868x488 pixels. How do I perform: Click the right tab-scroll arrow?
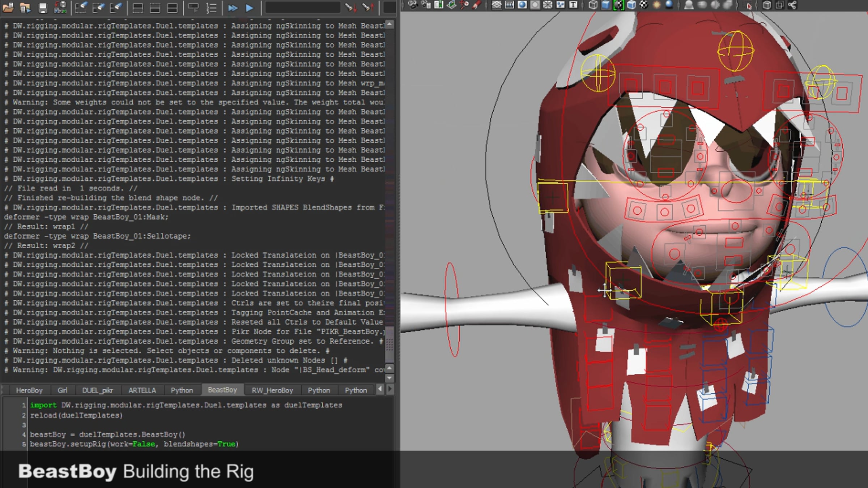390,389
